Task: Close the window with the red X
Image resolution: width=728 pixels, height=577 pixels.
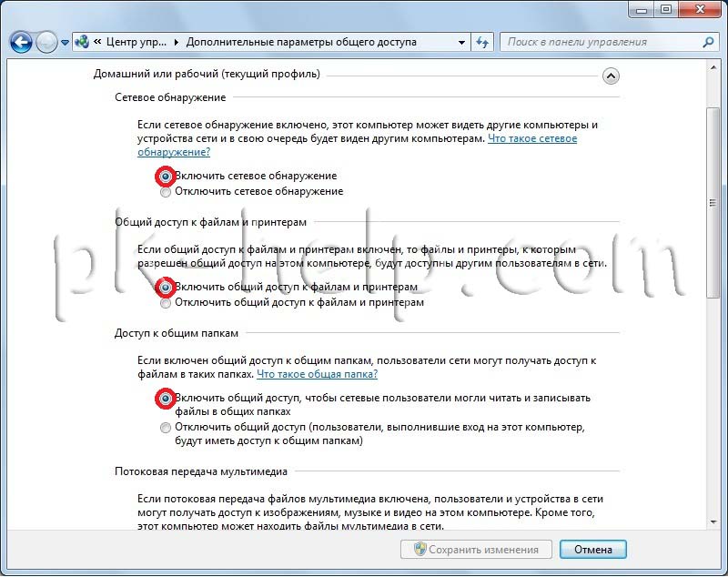Action: (x=701, y=10)
